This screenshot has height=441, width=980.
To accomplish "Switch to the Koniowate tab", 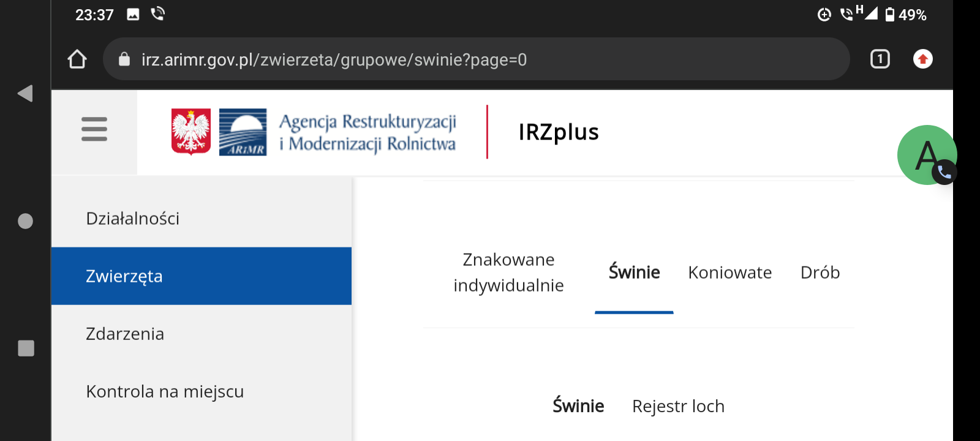I will [x=729, y=273].
